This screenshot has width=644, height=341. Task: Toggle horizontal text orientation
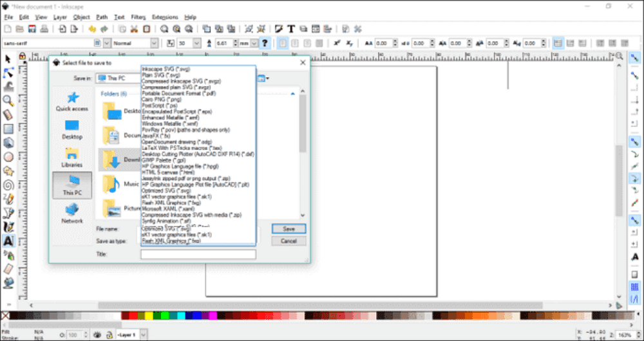[x=557, y=43]
